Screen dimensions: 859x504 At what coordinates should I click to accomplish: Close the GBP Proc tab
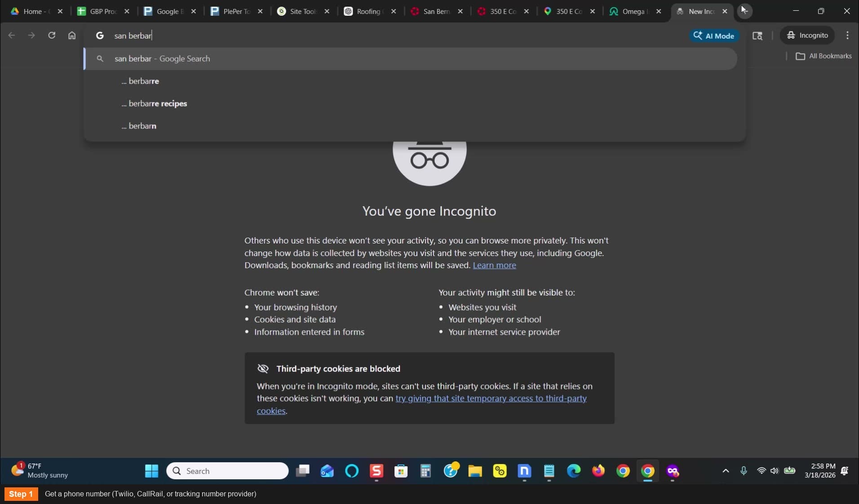click(127, 11)
